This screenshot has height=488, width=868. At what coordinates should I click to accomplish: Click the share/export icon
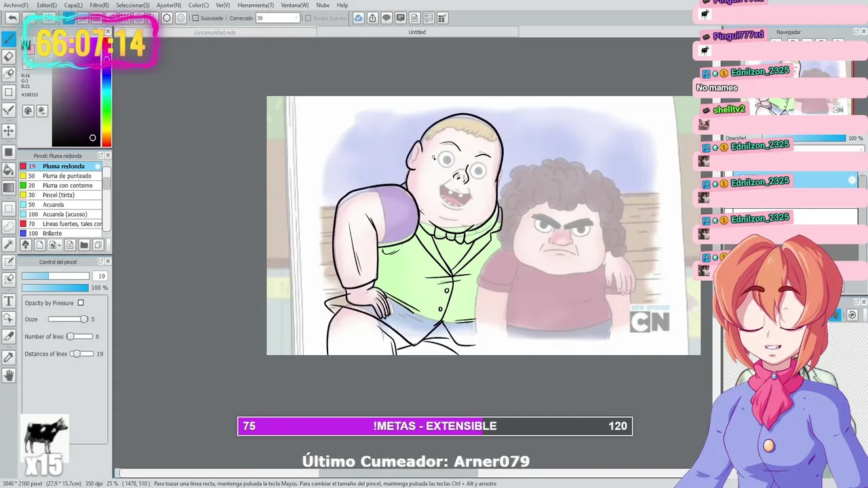[372, 18]
